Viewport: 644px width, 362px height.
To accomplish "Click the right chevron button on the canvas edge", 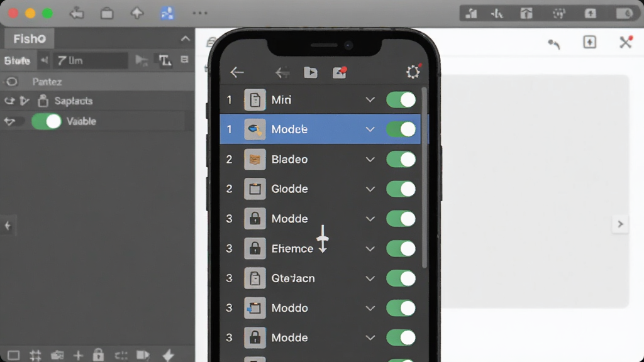I will pos(621,224).
